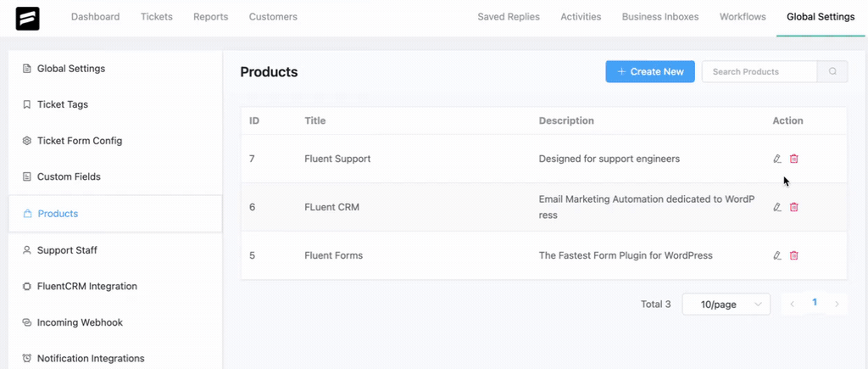Select the Global Settings top tab
868x369 pixels.
(x=821, y=17)
